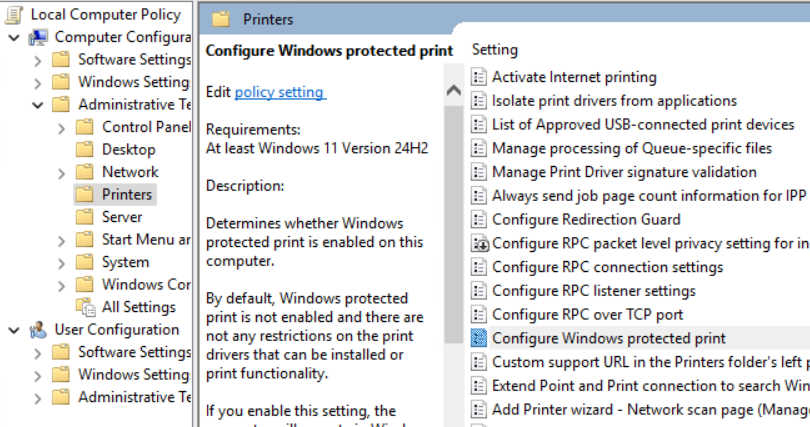This screenshot has height=427, width=810.
Task: Click the Setting column header
Action: coord(494,50)
